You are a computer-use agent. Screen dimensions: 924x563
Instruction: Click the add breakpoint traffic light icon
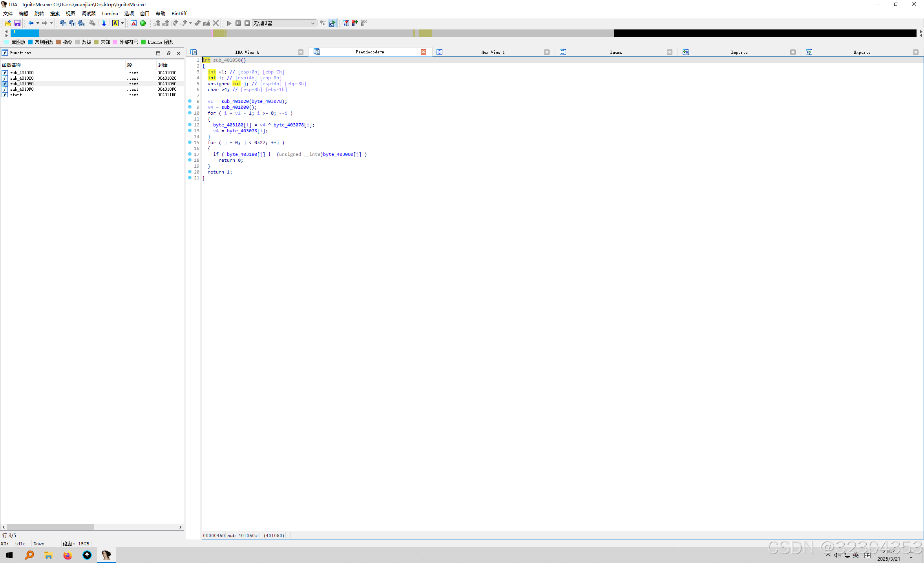[x=355, y=23]
